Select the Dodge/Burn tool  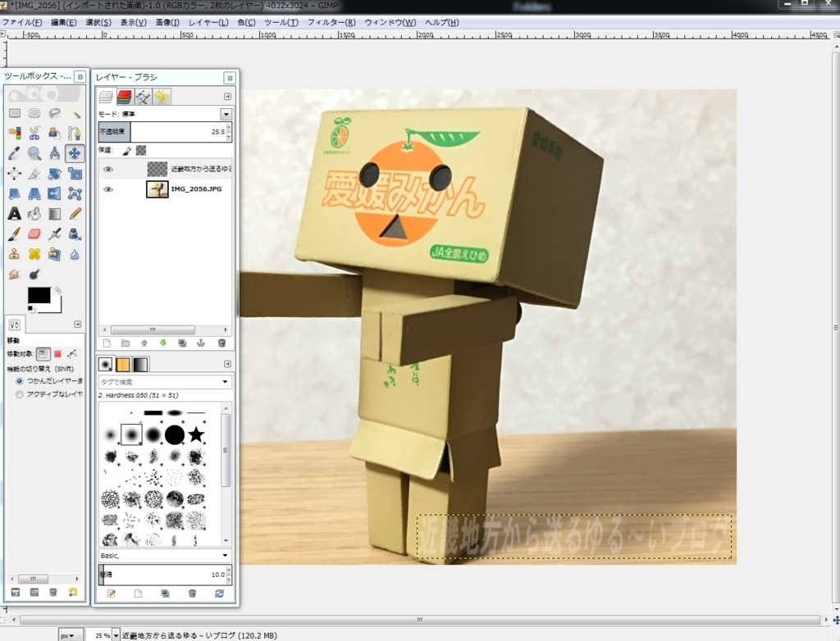pos(34,274)
